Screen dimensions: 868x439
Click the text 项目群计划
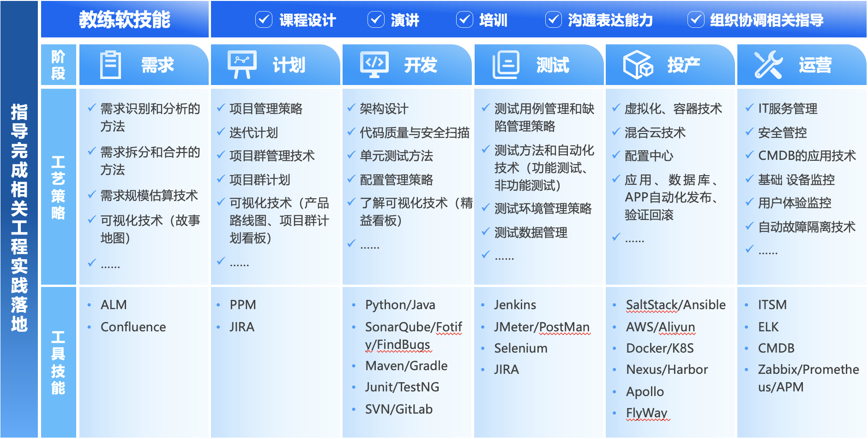click(x=260, y=180)
